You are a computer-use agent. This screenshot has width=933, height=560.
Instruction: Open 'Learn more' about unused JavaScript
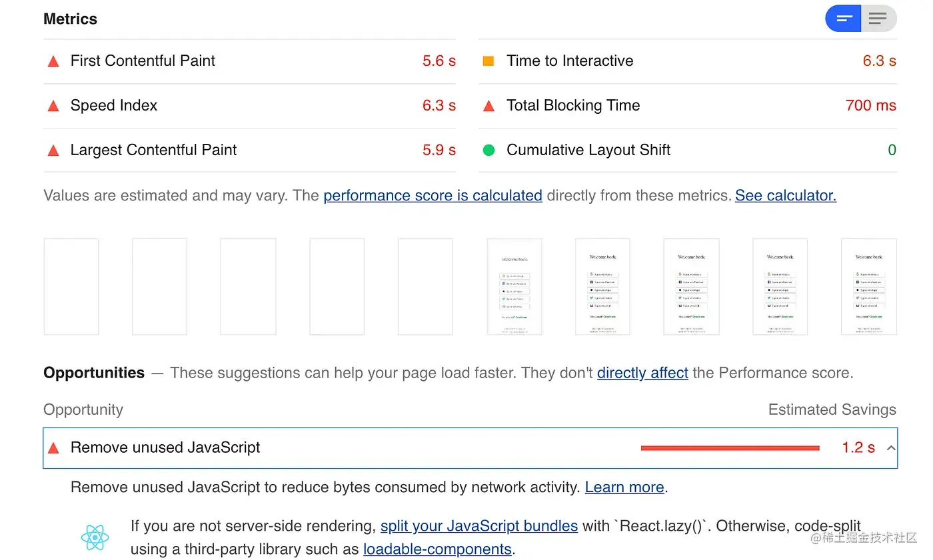pos(624,487)
